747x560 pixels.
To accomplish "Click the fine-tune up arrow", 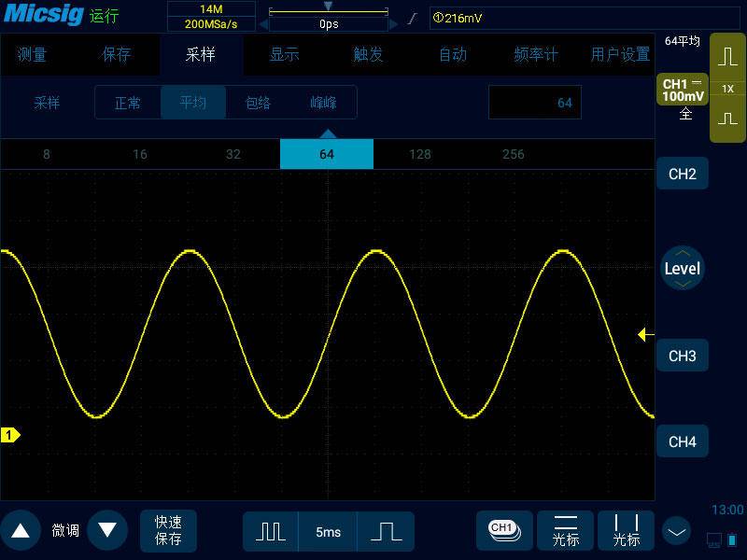I will [21, 530].
